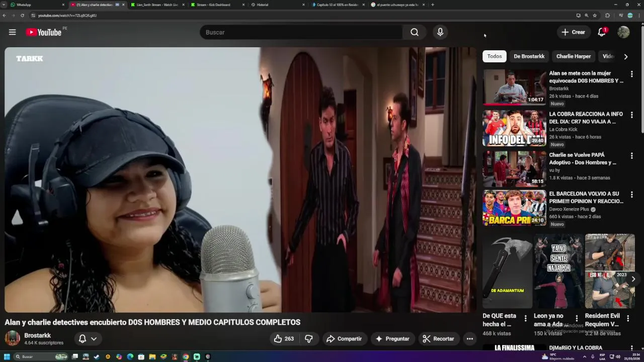Open the YouTube hamburger guide menu
Screen dimensions: 644x362
tap(12, 32)
